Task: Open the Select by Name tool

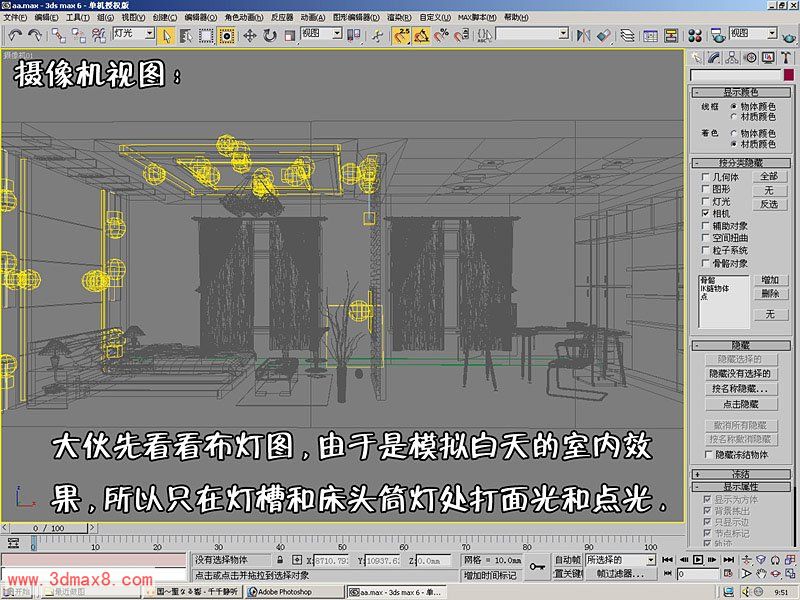Action: [x=186, y=35]
